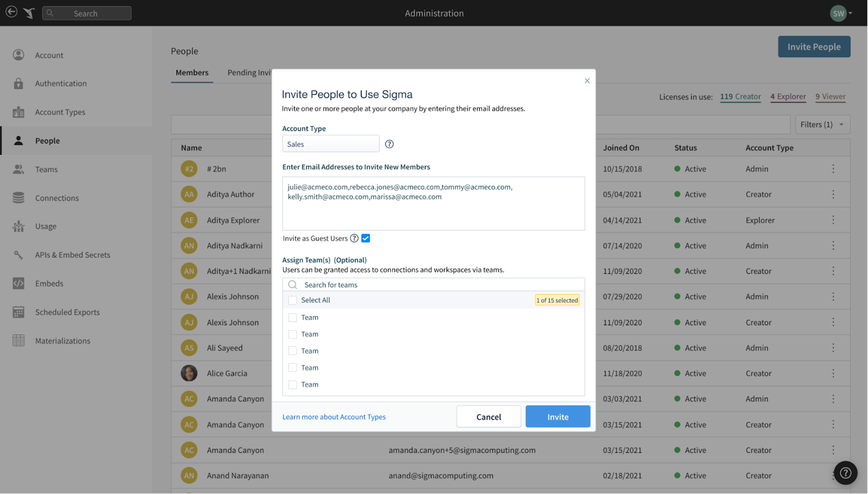
Task: Open row menu for Aditya Author
Action: 833,195
